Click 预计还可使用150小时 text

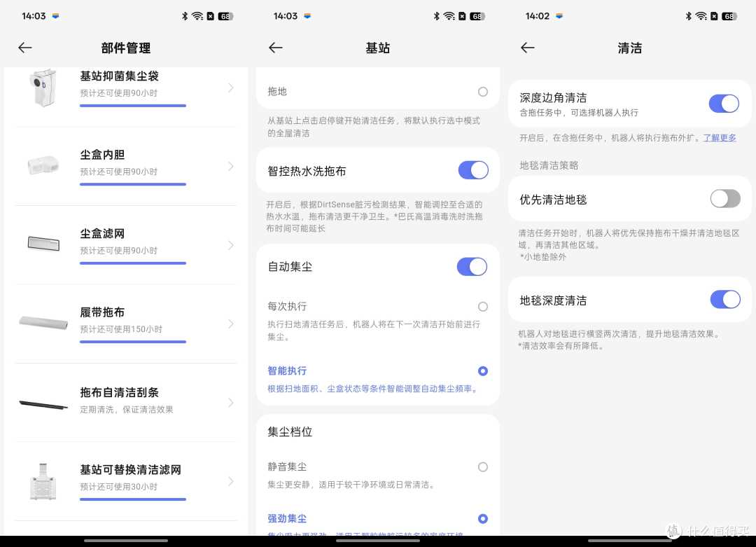[121, 329]
